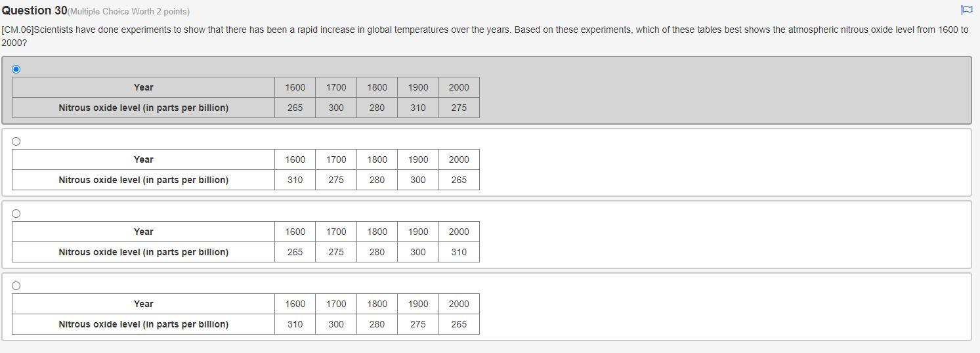Click the Question 30 heading
980x353 pixels.
(x=34, y=10)
